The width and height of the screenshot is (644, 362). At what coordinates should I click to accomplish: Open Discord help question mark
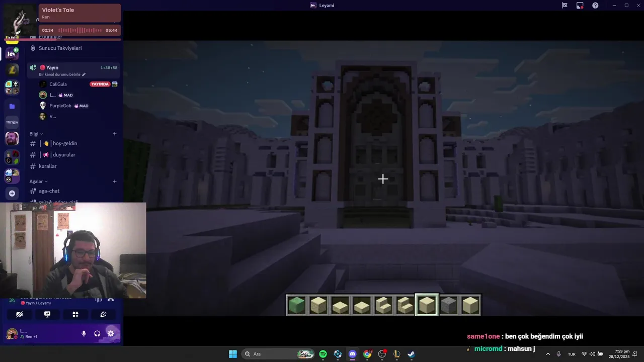[x=595, y=6]
